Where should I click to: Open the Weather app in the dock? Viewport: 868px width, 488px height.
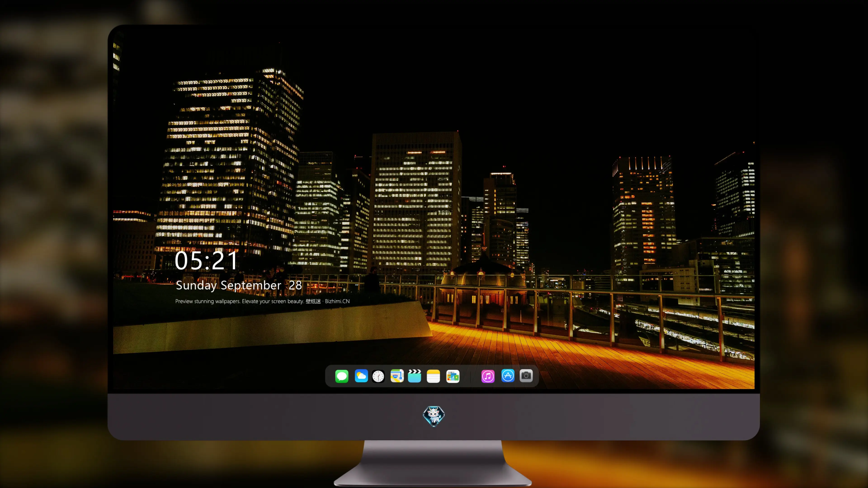(361, 376)
